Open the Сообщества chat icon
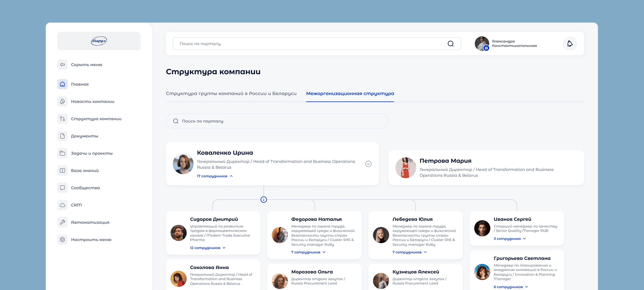Image resolution: width=644 pixels, height=290 pixels. (62, 188)
